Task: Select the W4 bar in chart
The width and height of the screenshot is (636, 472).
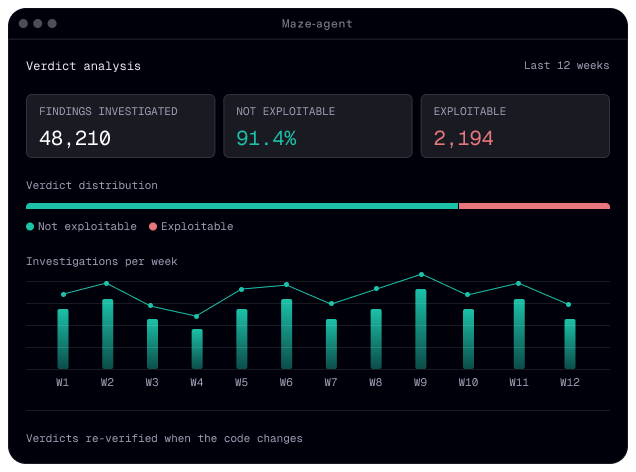Action: coord(197,349)
